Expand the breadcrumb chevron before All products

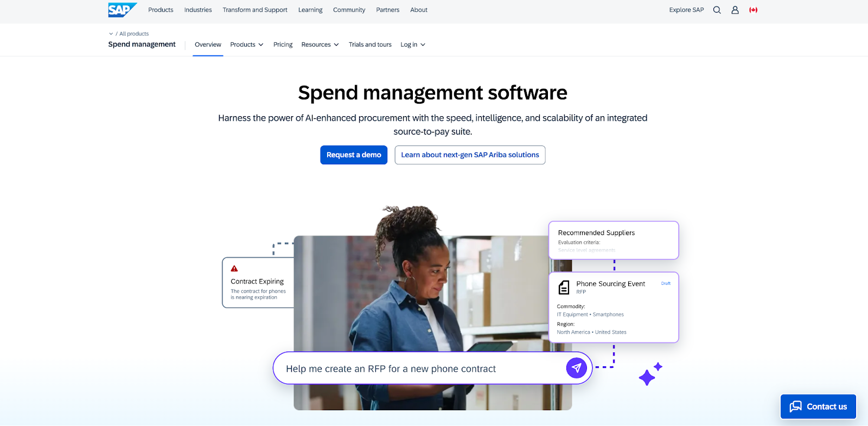click(111, 34)
